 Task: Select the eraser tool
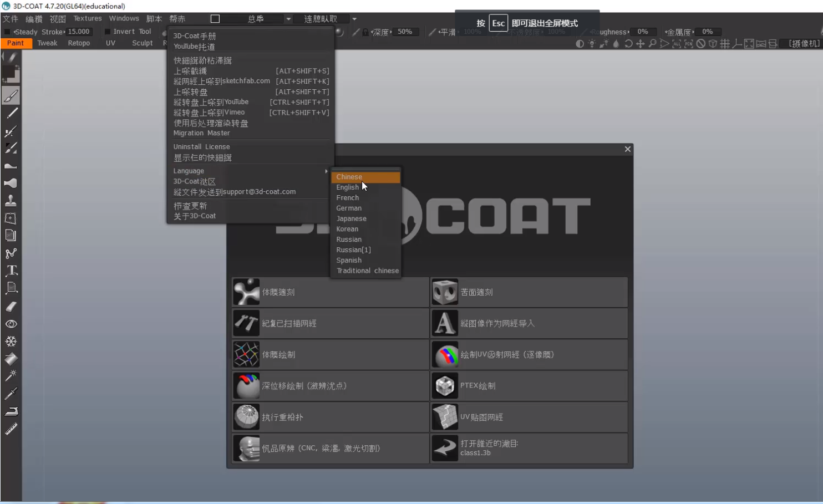click(x=11, y=306)
